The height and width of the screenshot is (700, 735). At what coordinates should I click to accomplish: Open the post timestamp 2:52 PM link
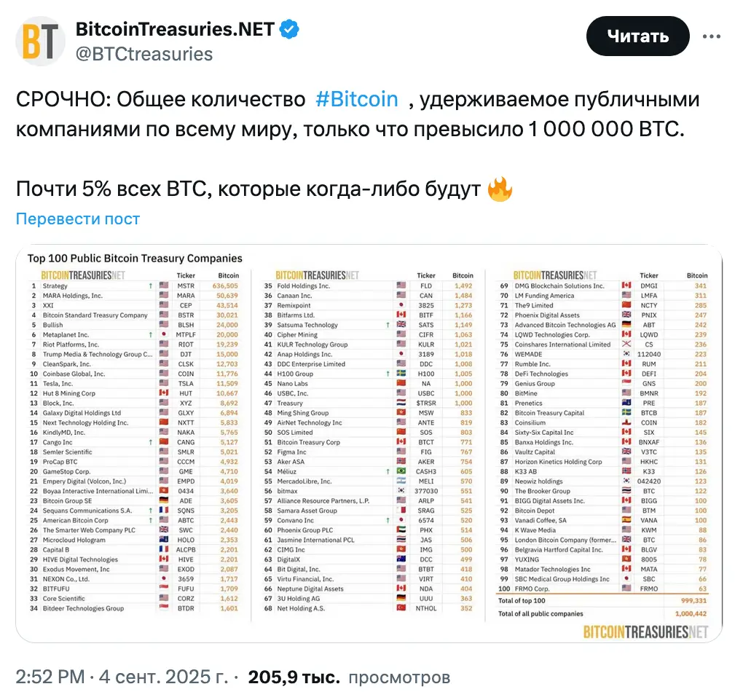[50, 677]
